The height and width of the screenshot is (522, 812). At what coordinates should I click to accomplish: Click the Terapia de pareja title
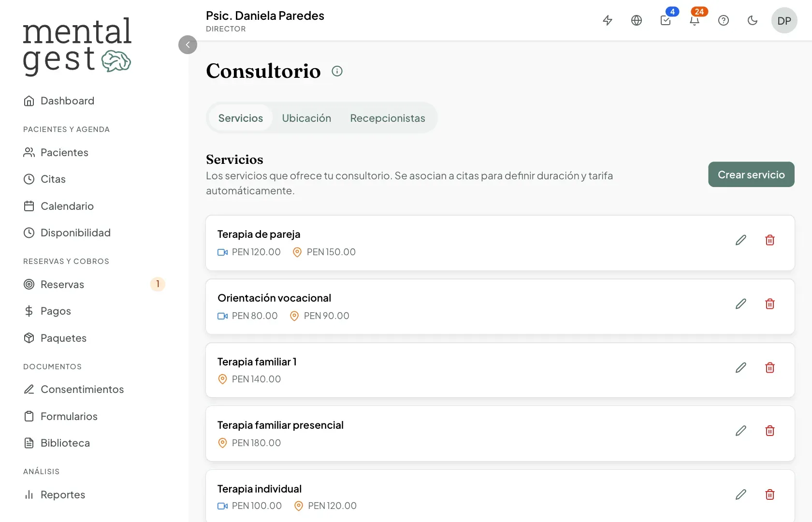click(x=259, y=234)
